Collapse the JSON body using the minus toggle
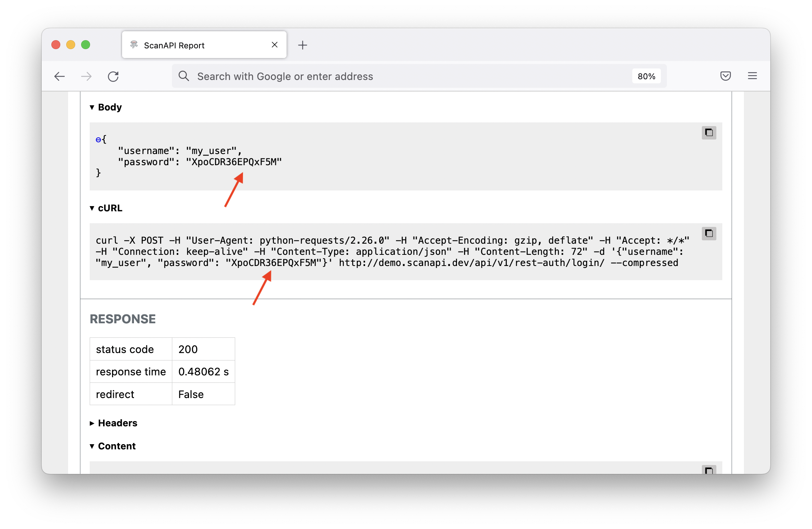The width and height of the screenshot is (812, 529). tap(98, 139)
